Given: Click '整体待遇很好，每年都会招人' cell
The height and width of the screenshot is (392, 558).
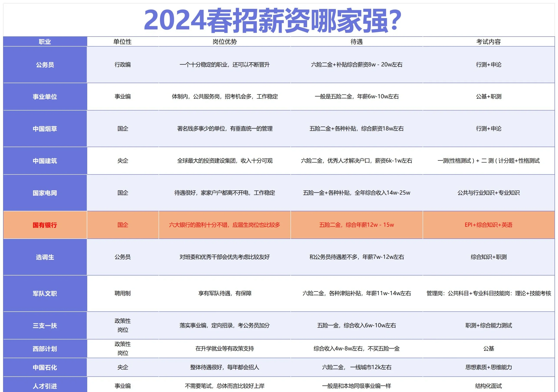Looking at the screenshot, I should point(225,367).
